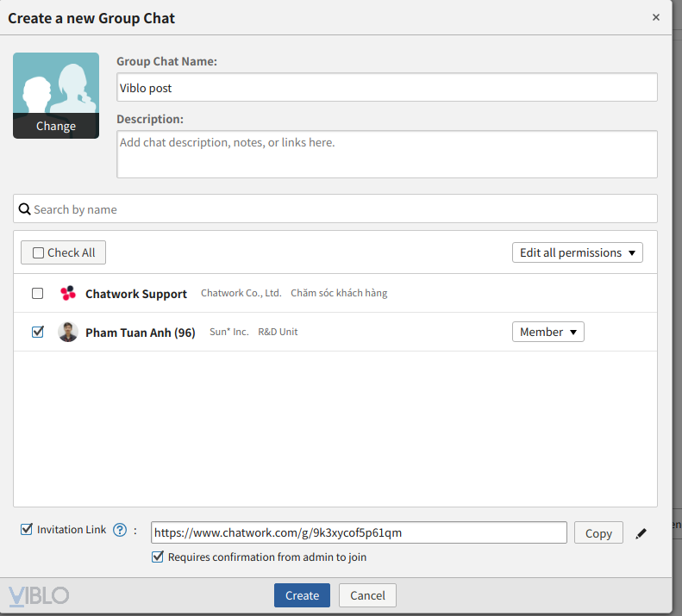
Task: Click the Create button
Action: 302,595
